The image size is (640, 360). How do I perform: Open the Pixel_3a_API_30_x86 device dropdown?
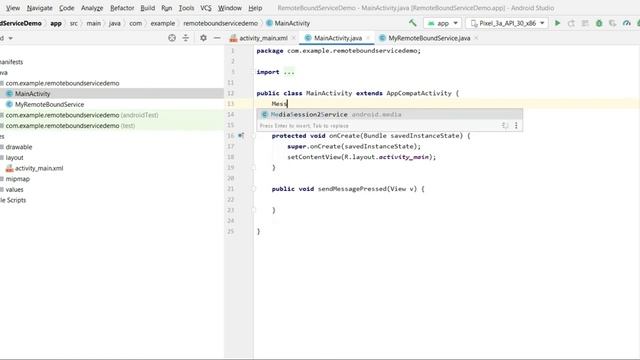[x=507, y=23]
